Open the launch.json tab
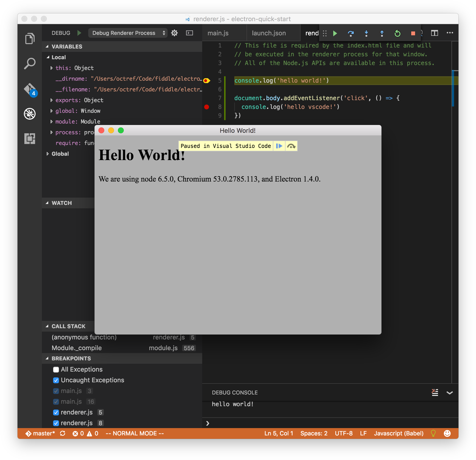Screen dimensions: 476x460 pos(269,33)
